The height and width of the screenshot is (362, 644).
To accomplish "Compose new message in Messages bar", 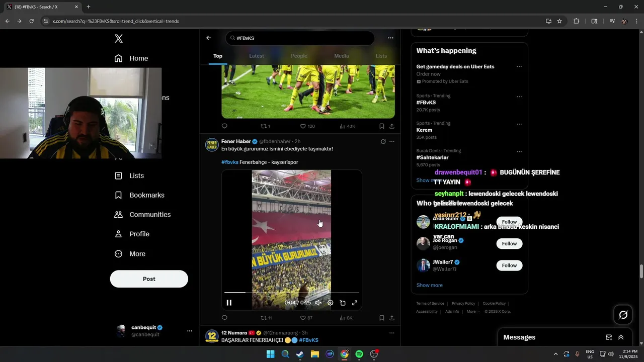I will coord(609,337).
